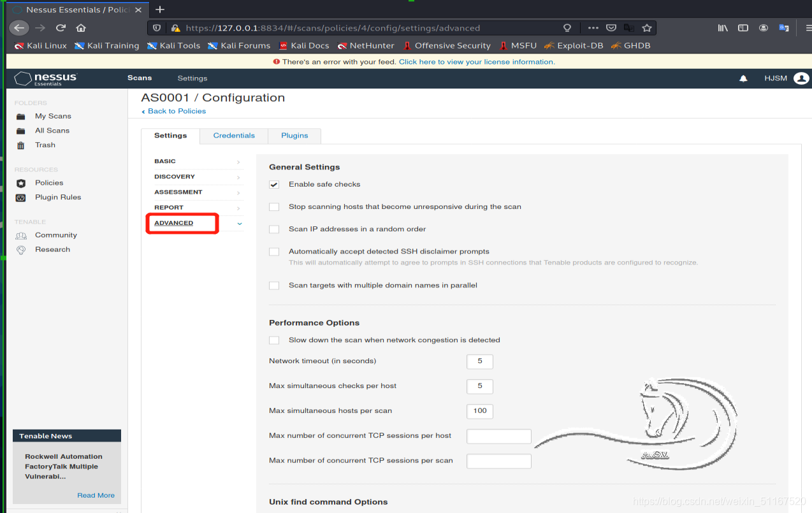Image resolution: width=812 pixels, height=513 pixels.
Task: Enable auto-accept SSH disclaimer prompts checkbox
Action: click(274, 252)
